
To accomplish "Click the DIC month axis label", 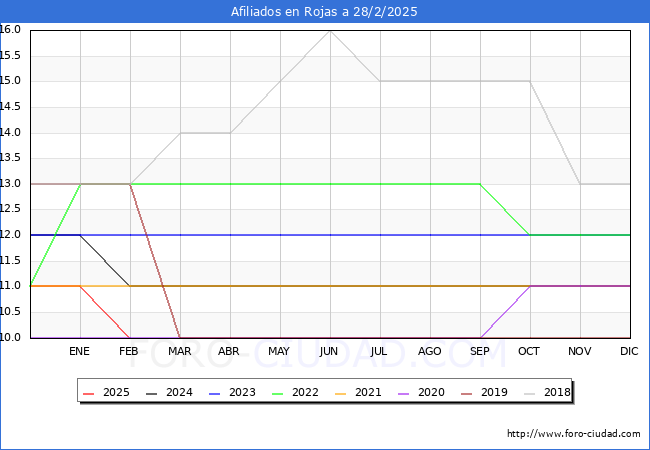I will [629, 351].
